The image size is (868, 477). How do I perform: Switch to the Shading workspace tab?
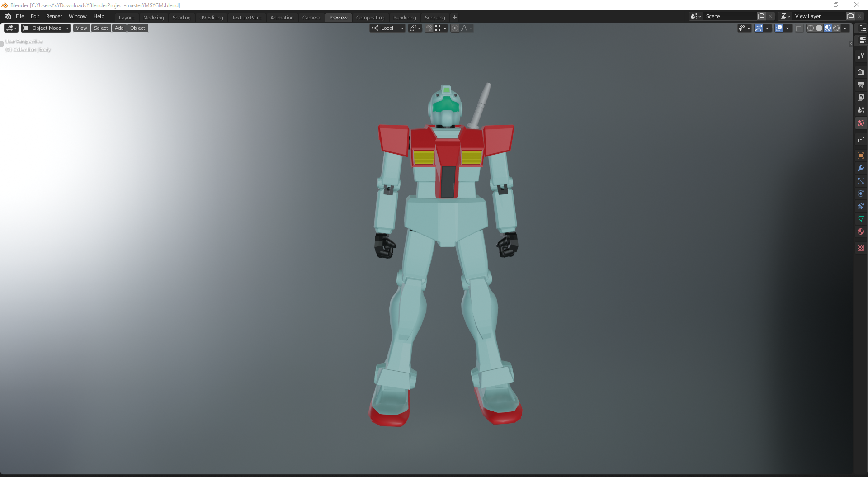181,18
